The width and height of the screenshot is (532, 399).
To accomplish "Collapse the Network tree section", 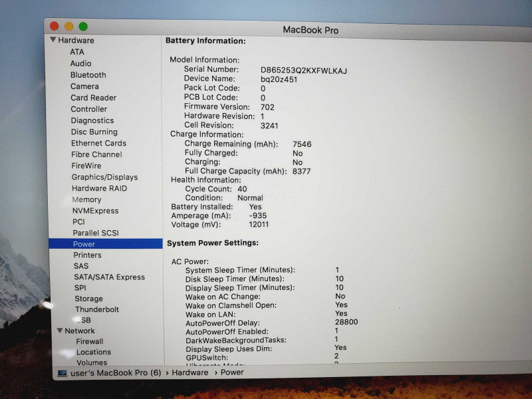I will click(x=60, y=331).
